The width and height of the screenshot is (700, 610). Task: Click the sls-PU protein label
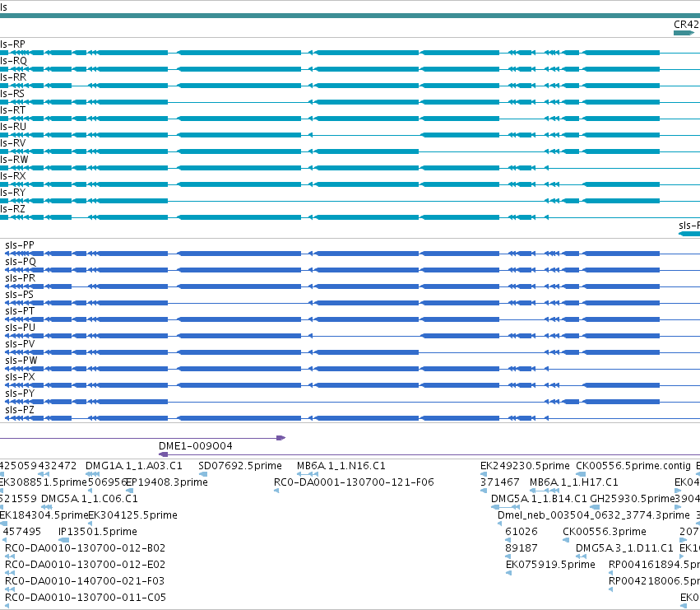coord(20,328)
